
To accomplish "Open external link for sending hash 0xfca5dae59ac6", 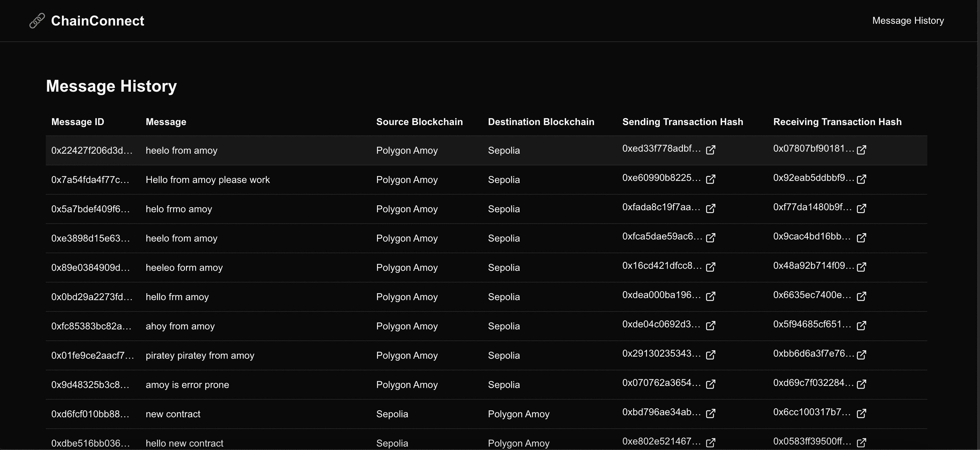I will [710, 237].
